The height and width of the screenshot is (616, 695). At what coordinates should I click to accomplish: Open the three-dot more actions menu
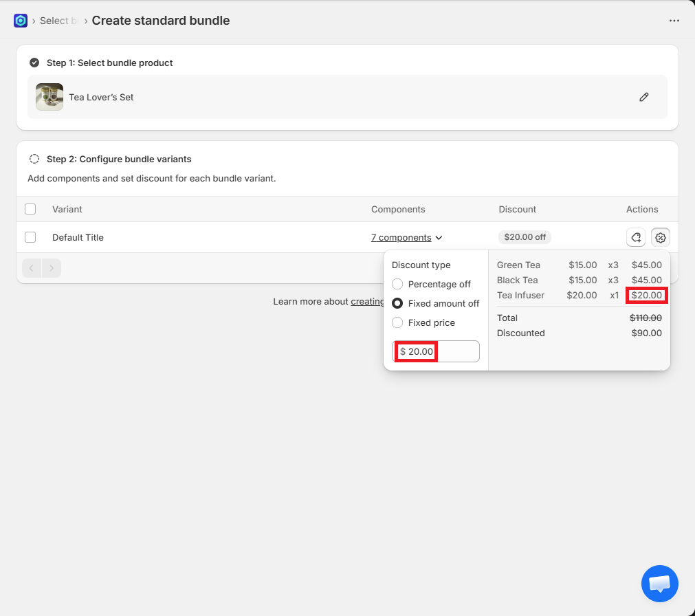(674, 21)
